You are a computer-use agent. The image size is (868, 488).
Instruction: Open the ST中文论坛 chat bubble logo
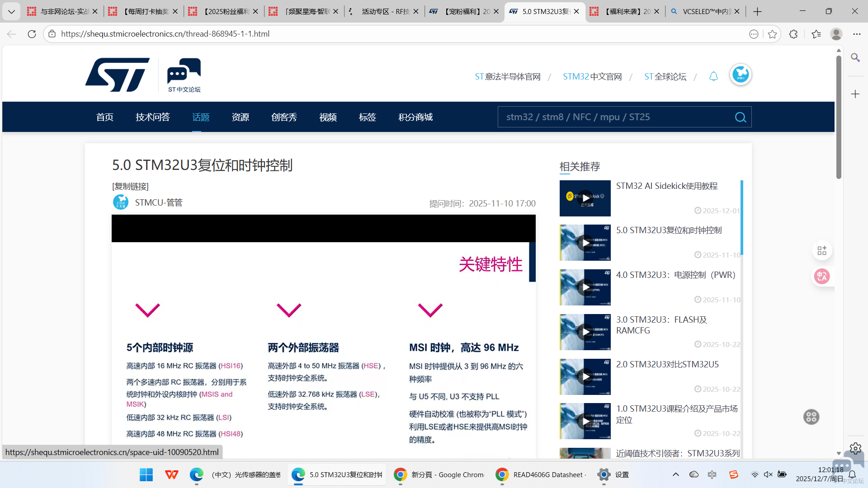[x=184, y=75]
